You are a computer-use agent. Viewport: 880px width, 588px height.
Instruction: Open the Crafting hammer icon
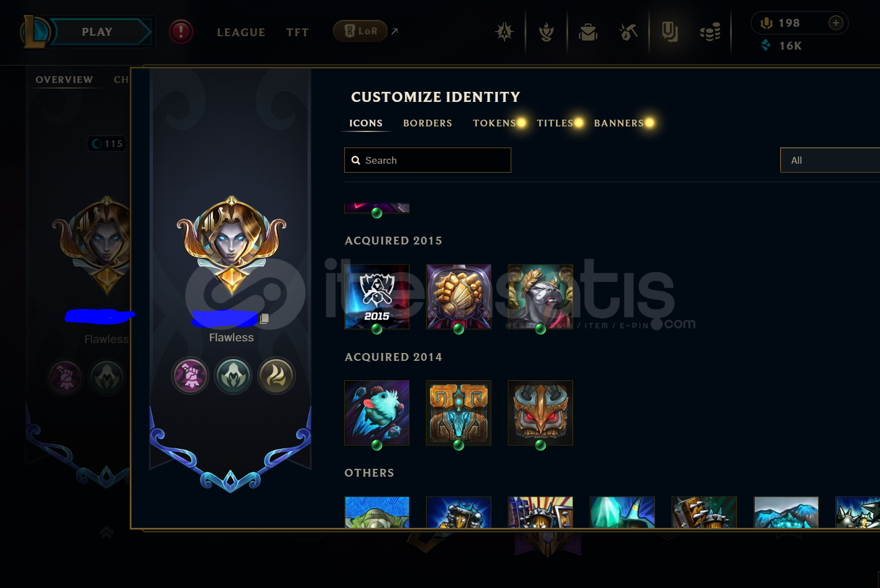[628, 32]
